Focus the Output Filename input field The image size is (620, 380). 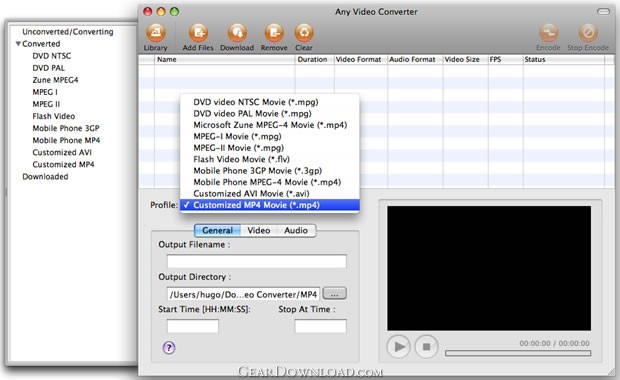coord(257,261)
